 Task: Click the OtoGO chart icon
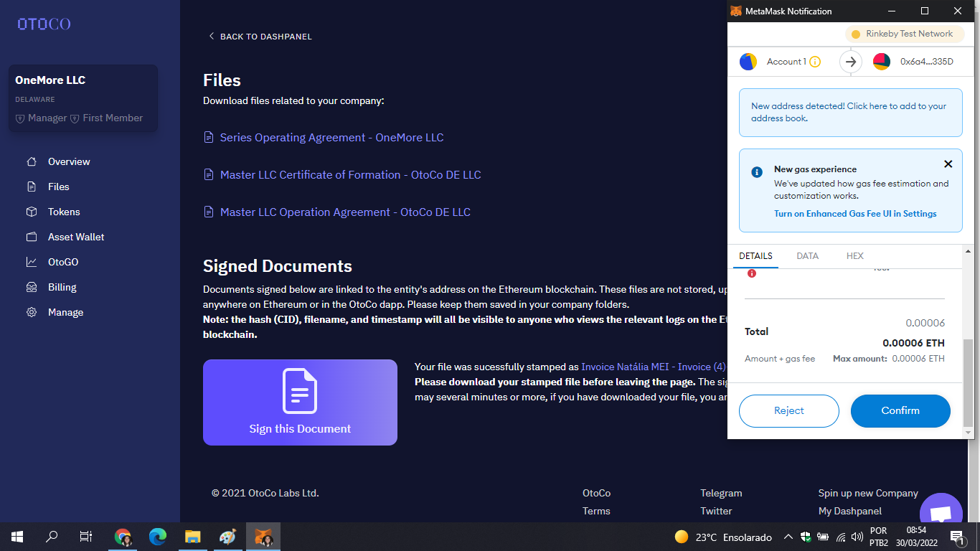click(32, 262)
